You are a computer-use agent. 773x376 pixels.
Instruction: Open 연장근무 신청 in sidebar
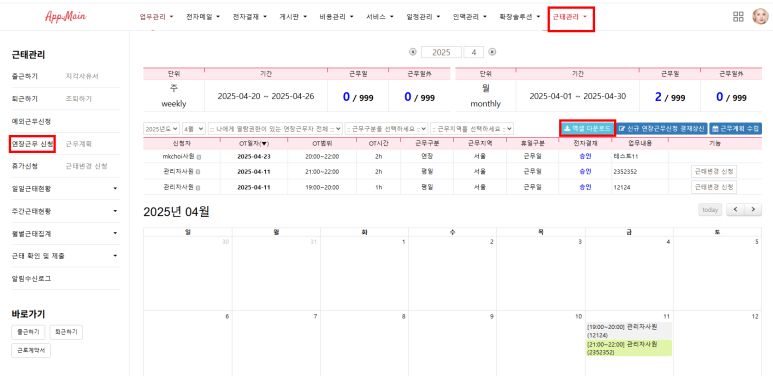point(32,144)
